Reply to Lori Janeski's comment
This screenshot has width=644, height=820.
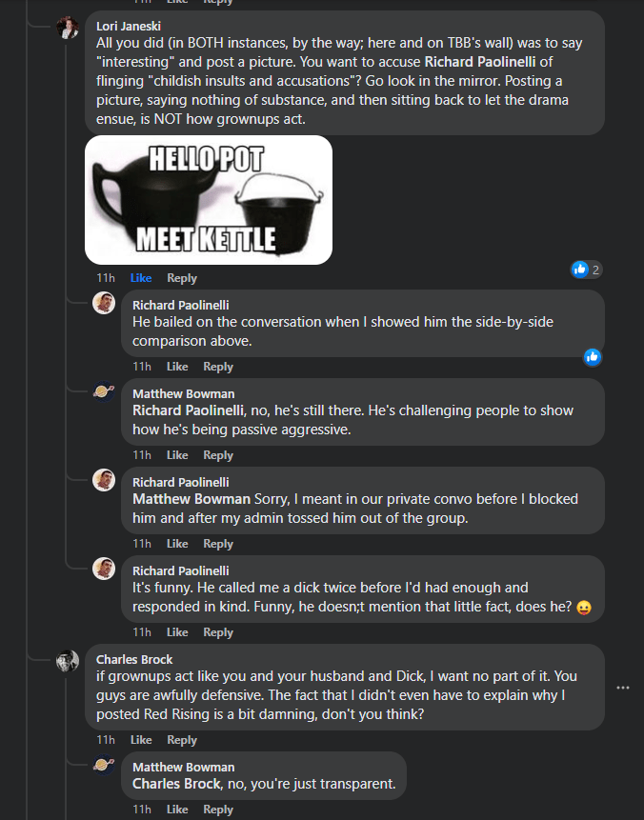tap(182, 278)
